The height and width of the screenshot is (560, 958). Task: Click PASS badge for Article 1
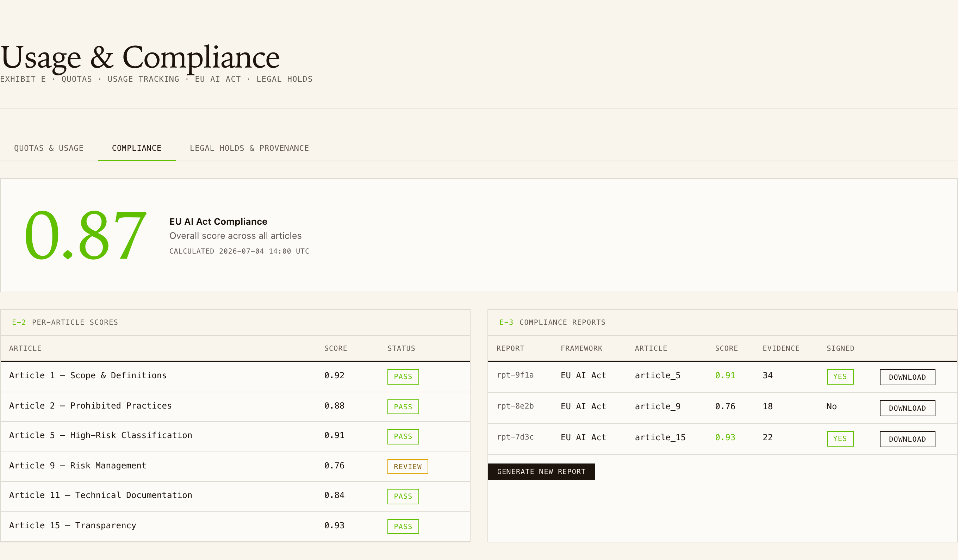tap(403, 377)
